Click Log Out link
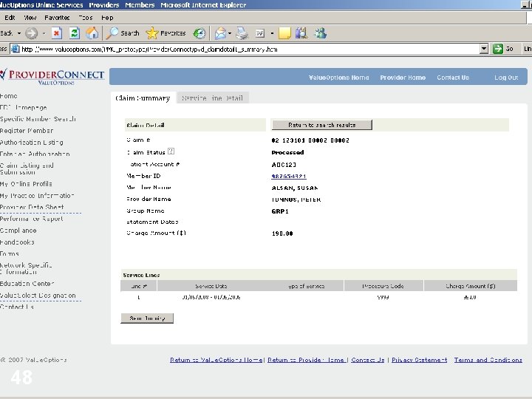Screen dimensions: 532x399 (506, 78)
